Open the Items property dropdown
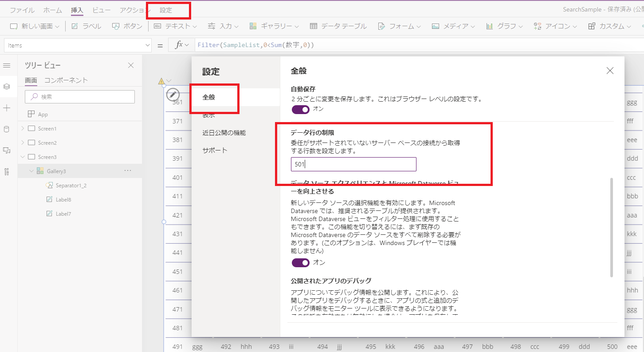This screenshot has width=644, height=352. 147,45
